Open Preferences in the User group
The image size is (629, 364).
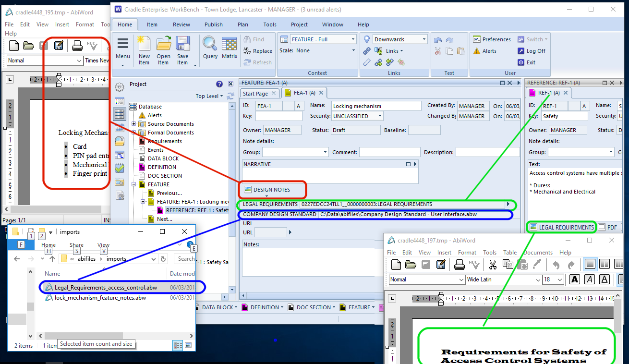coord(492,39)
